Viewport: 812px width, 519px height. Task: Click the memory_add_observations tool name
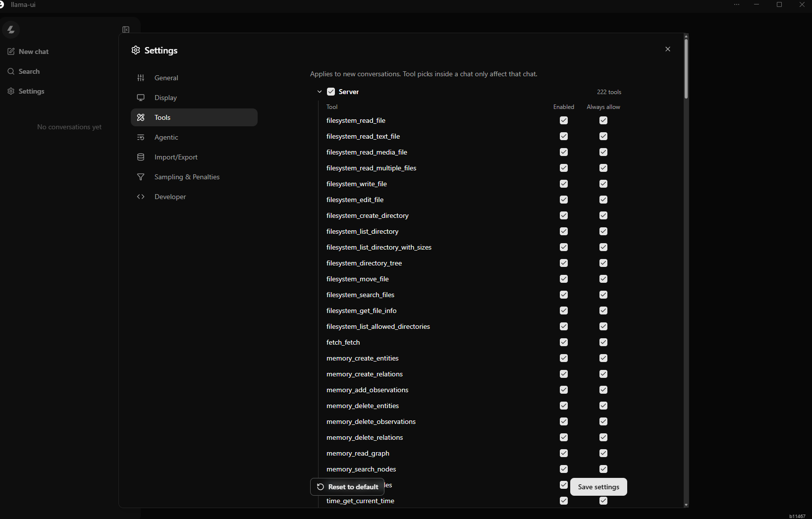[x=368, y=390]
